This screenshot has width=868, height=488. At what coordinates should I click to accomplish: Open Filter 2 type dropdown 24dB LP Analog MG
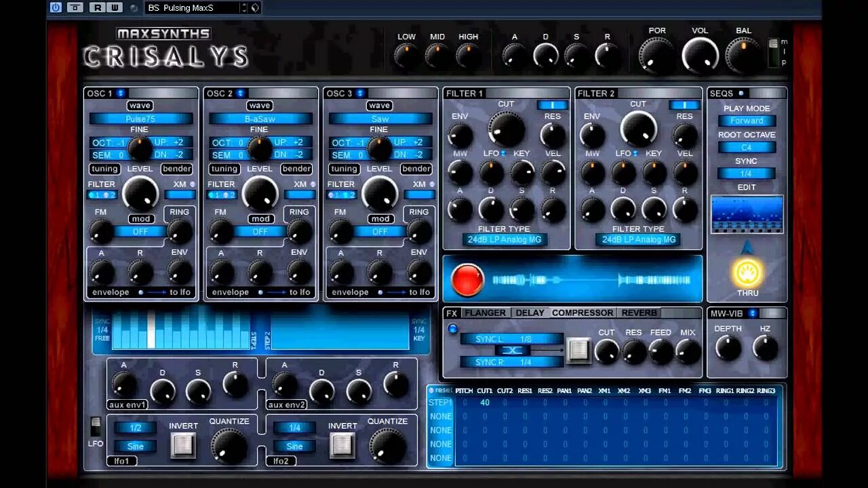click(x=639, y=239)
